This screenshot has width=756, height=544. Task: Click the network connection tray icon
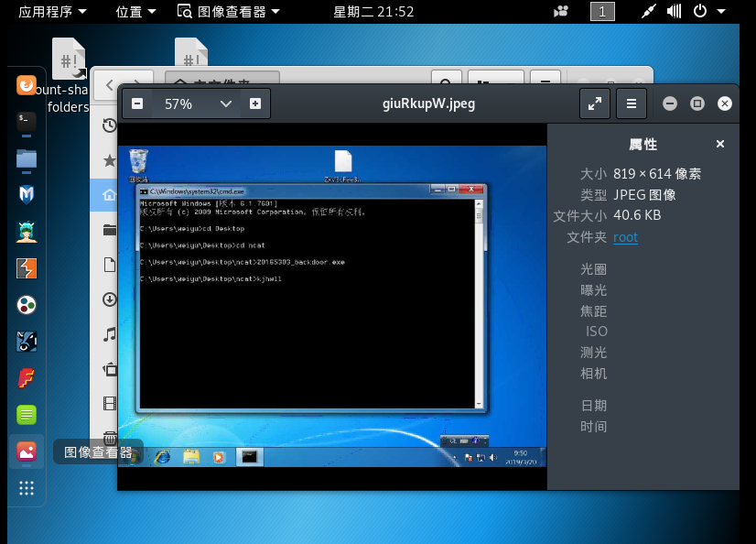649,12
